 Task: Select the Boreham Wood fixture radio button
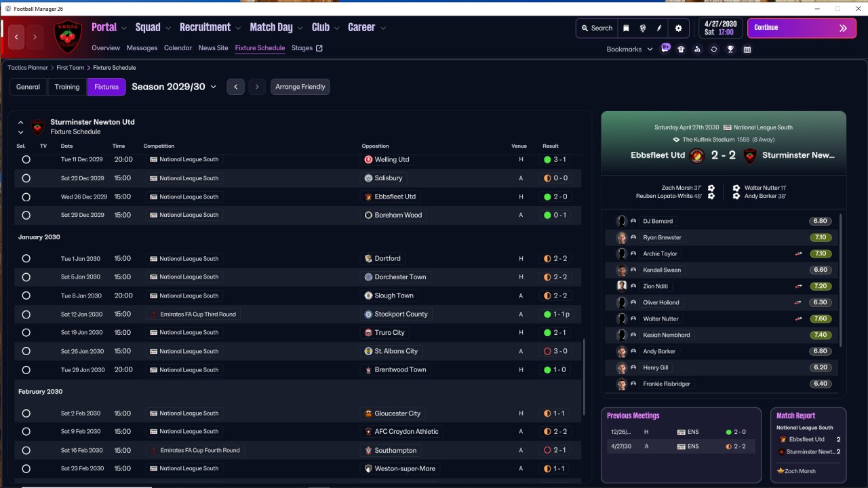(x=26, y=216)
